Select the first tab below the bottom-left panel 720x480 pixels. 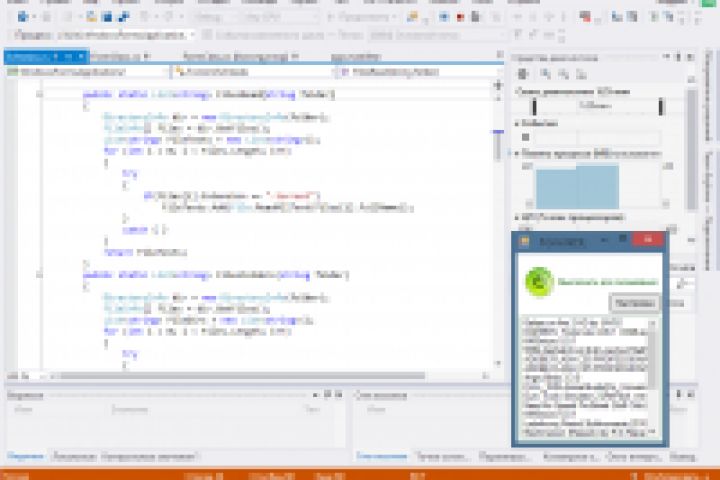click(x=25, y=456)
